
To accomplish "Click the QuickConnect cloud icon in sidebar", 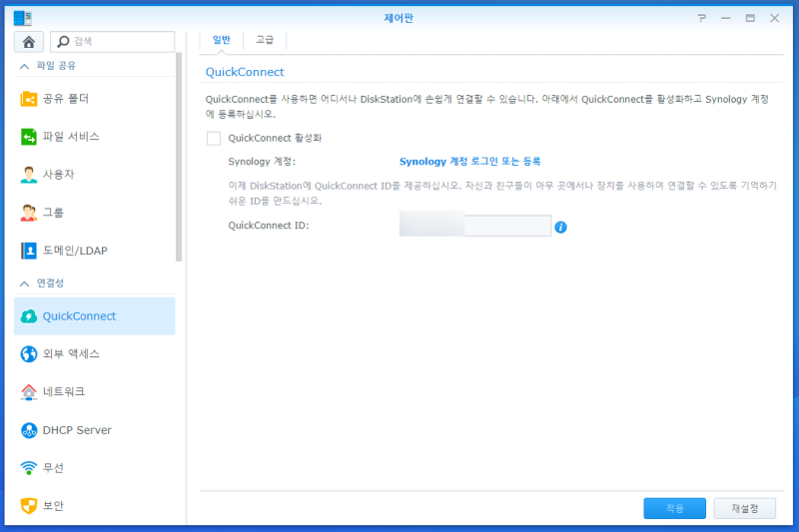I will 29,316.
